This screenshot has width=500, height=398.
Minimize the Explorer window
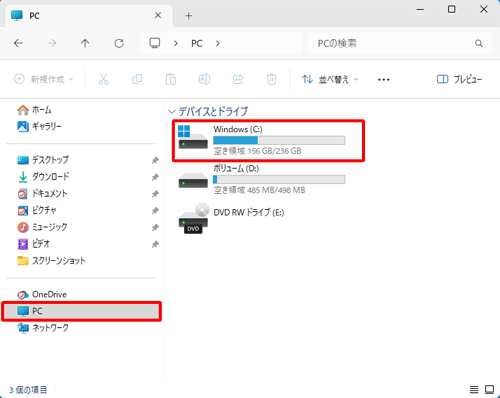pyautogui.click(x=420, y=9)
